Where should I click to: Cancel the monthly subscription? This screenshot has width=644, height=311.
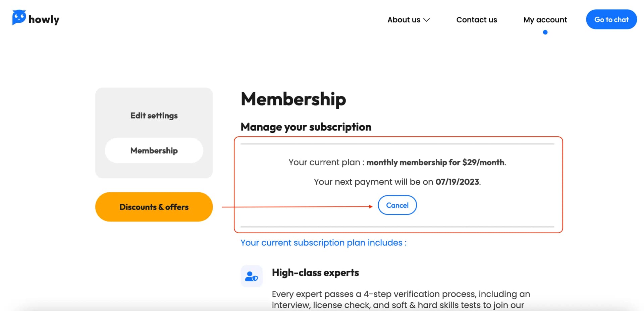(397, 205)
